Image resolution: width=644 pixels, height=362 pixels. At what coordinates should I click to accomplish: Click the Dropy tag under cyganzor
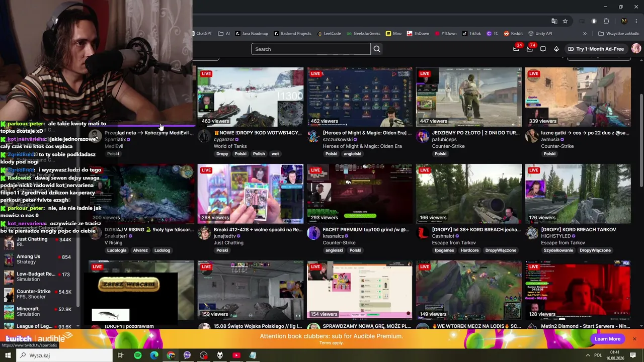click(222, 154)
